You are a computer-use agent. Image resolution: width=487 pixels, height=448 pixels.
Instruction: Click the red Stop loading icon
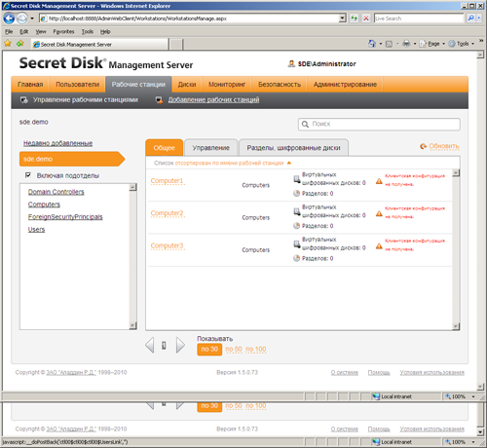(x=366, y=19)
